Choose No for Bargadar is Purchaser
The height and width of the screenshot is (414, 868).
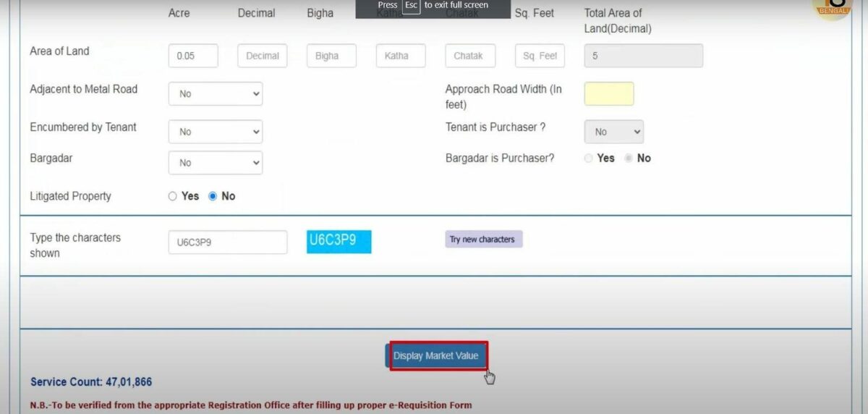629,159
